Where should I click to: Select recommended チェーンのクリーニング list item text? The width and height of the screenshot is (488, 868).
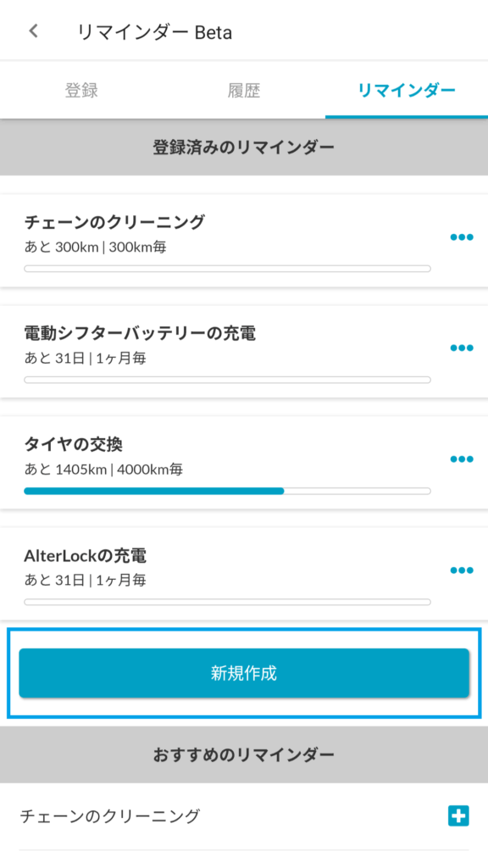click(109, 816)
